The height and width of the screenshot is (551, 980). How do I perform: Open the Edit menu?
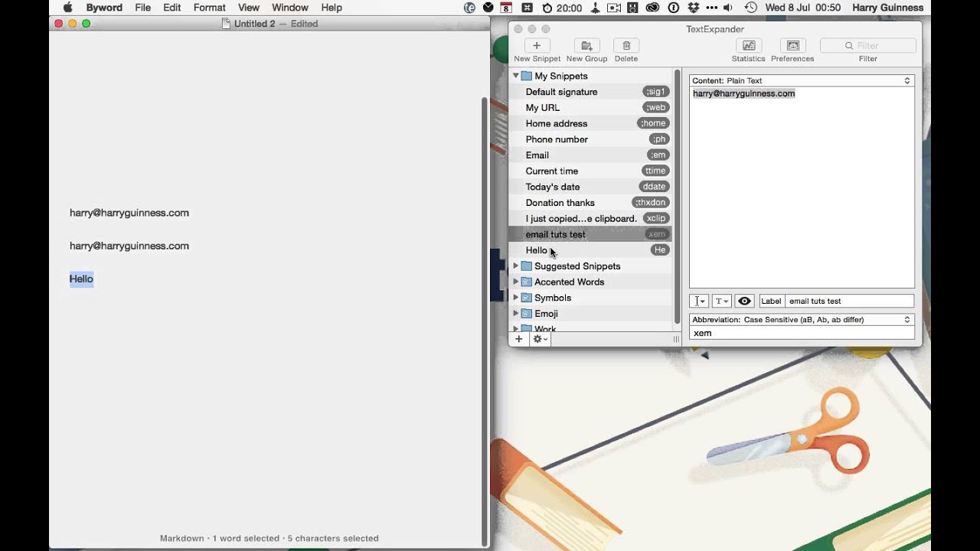(x=171, y=8)
